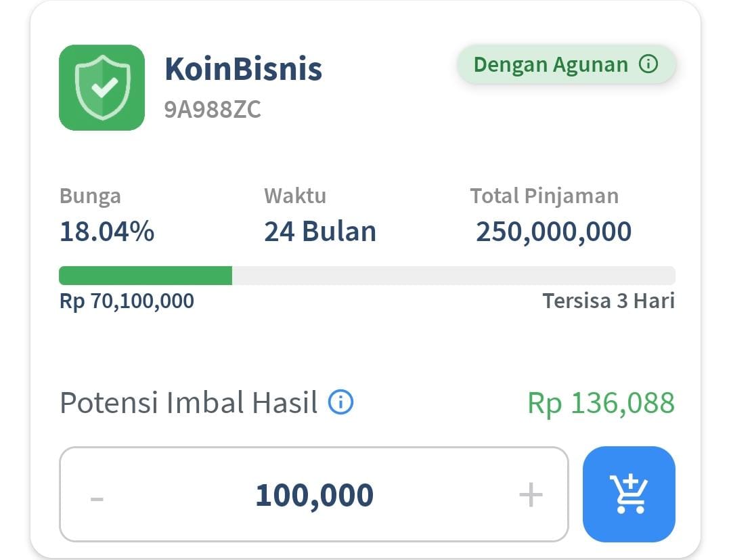Image resolution: width=731 pixels, height=560 pixels.
Task: Tap info icon next to Potensi Imbal Hasil
Action: (340, 403)
